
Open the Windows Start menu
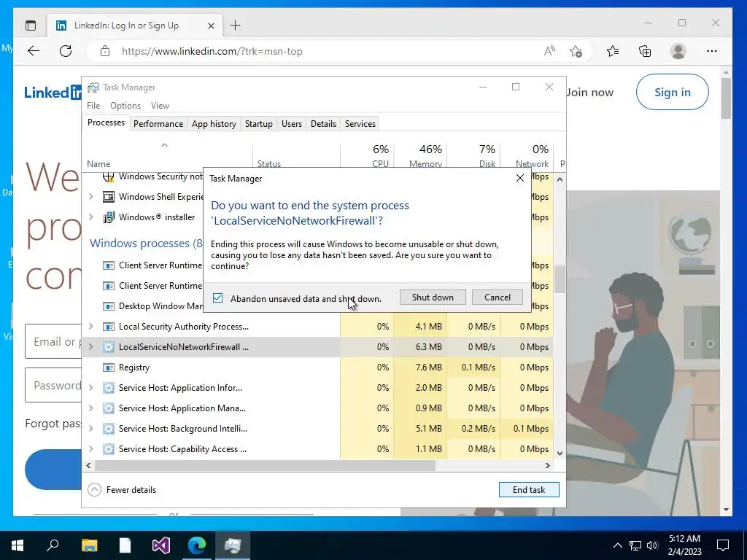click(18, 545)
